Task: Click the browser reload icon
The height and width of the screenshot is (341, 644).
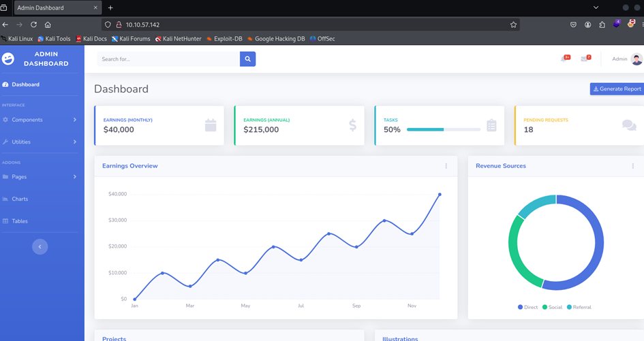Action: click(33, 25)
